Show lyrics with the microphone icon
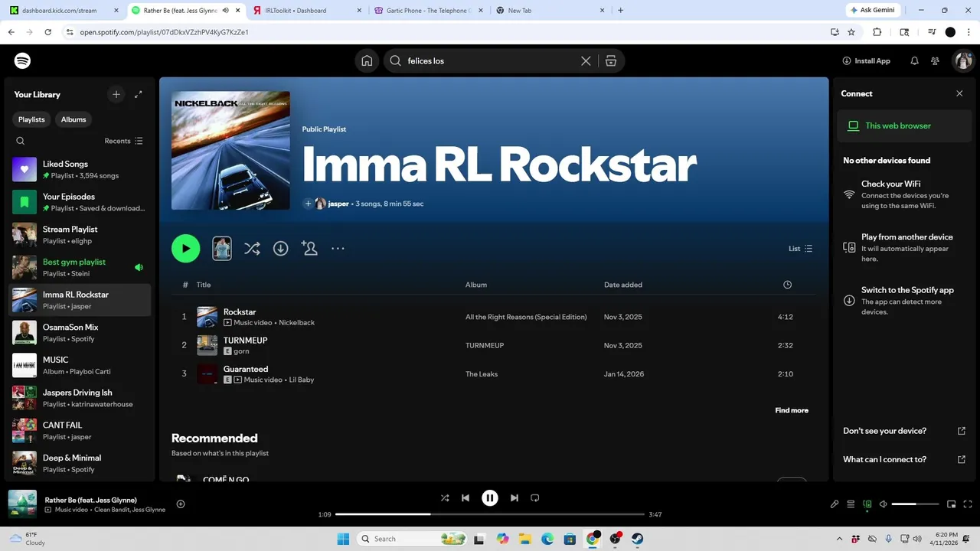 pos(835,504)
